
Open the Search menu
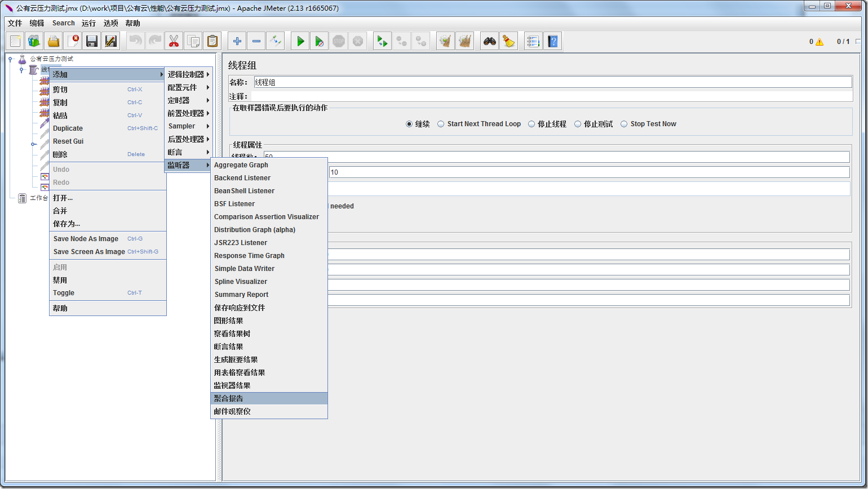[x=63, y=23]
